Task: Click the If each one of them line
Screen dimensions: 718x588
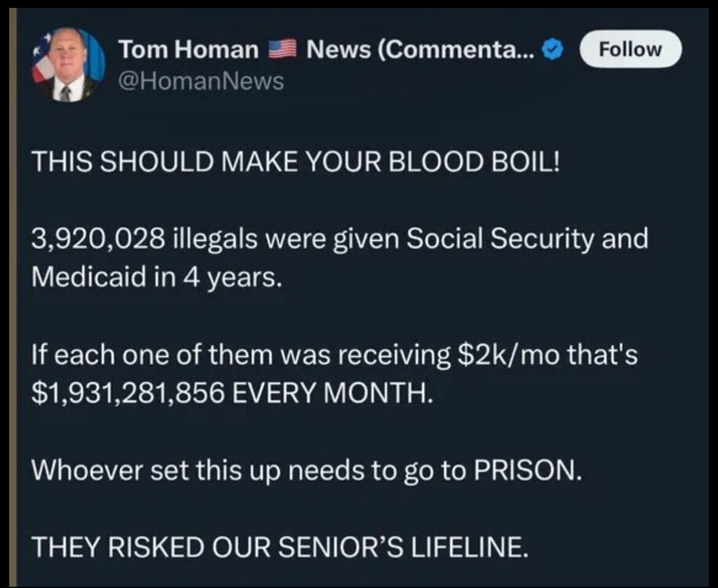Action: pyautogui.click(x=334, y=355)
